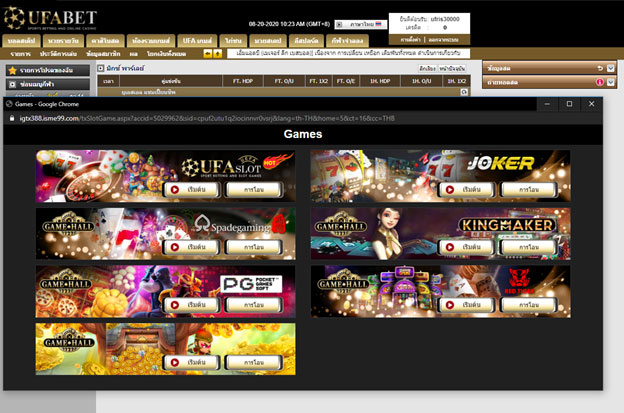The width and height of the screenshot is (624, 413).
Task: Click the Thai flag icon in the language selector
Action: click(378, 24)
